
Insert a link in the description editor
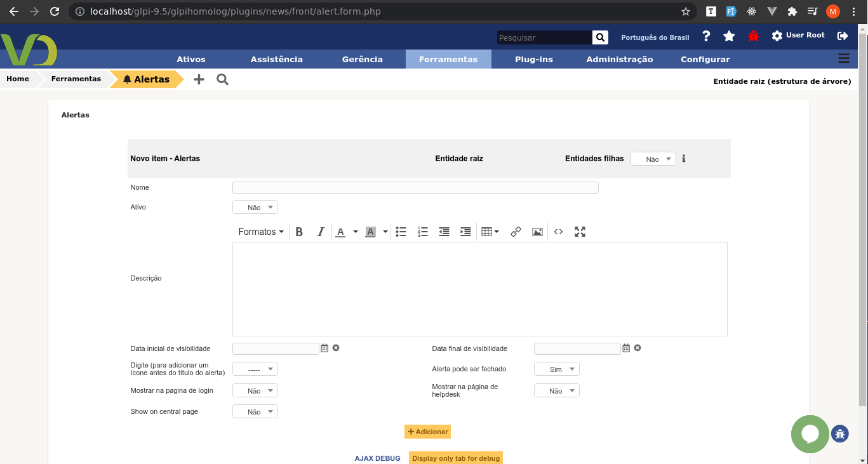click(x=515, y=232)
